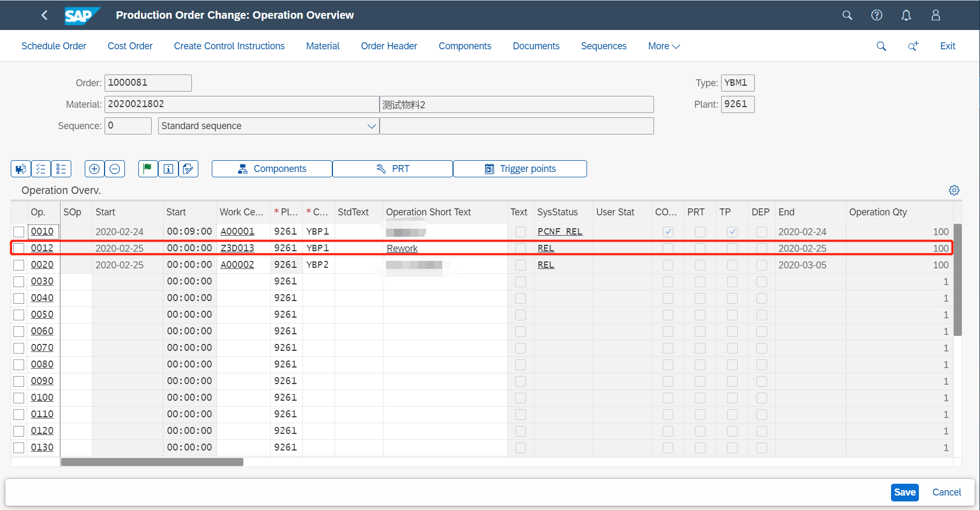Save the production order changes
Image resolution: width=980 pixels, height=510 pixels.
pyautogui.click(x=904, y=492)
